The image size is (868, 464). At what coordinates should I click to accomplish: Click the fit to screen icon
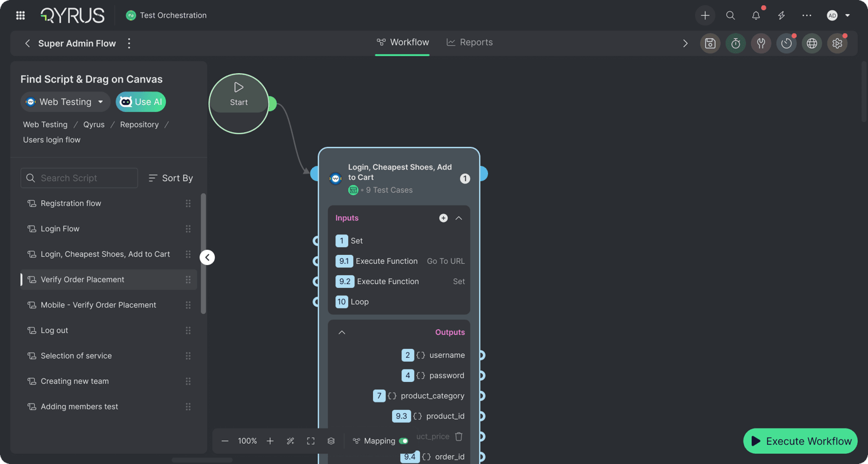311,441
